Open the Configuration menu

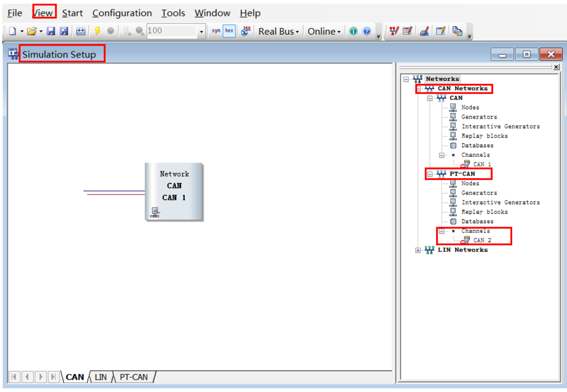click(122, 13)
